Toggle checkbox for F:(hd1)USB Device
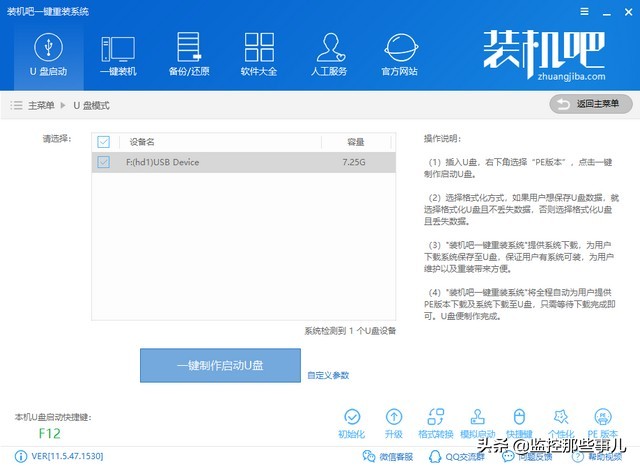Image resolution: width=640 pixels, height=467 pixels. [x=104, y=162]
